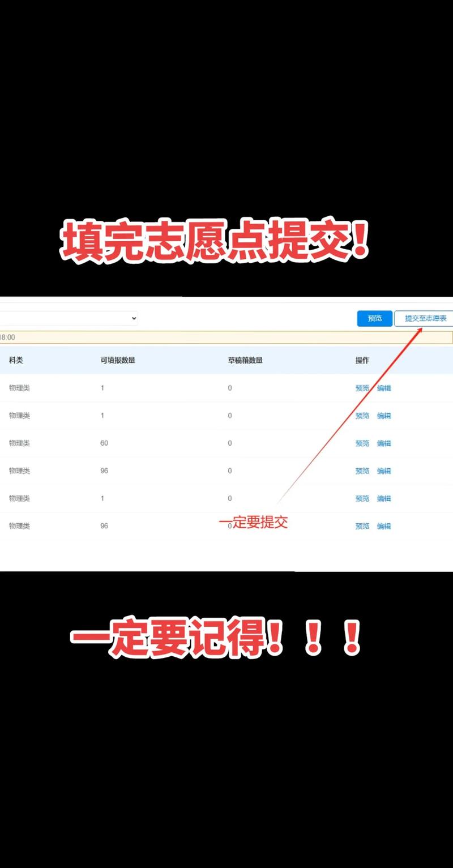The image size is (453, 868).
Task: Click the dropdown's chevron arrow
Action: [x=135, y=318]
